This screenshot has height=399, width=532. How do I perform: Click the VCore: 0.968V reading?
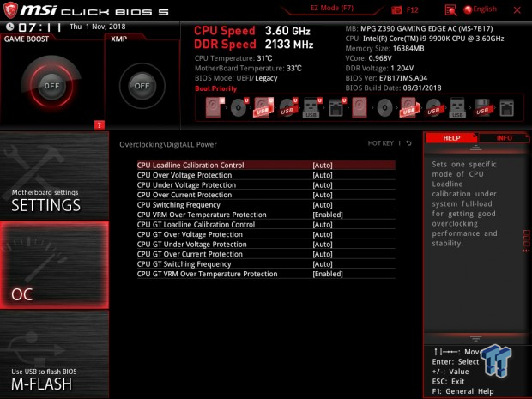point(368,58)
